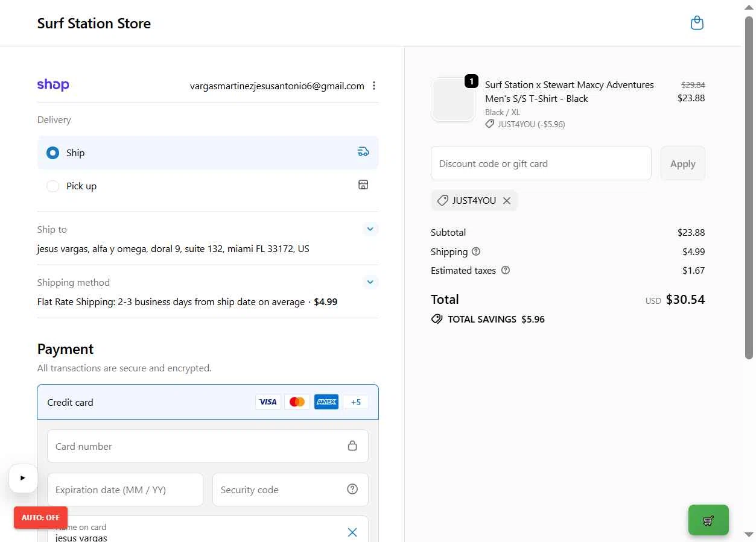This screenshot has height=542, width=756.
Task: Click the item quantity badge
Action: 471,81
